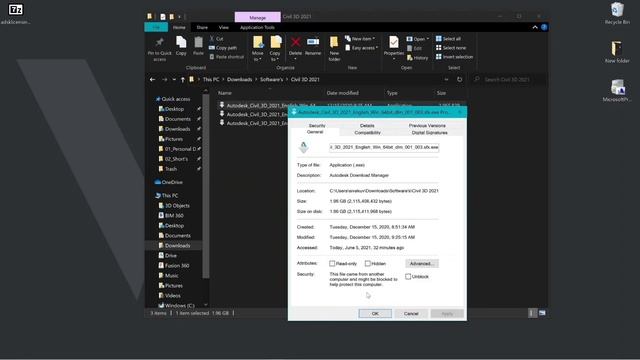Open the Easy access dropdown
Screen dimensions: 640x360
[x=361, y=48]
